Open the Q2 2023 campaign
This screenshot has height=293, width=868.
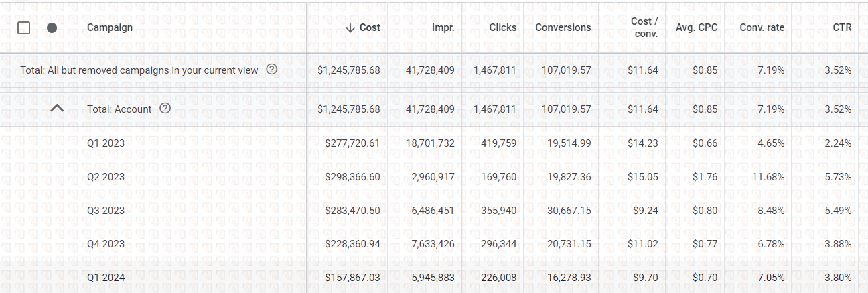pos(106,176)
